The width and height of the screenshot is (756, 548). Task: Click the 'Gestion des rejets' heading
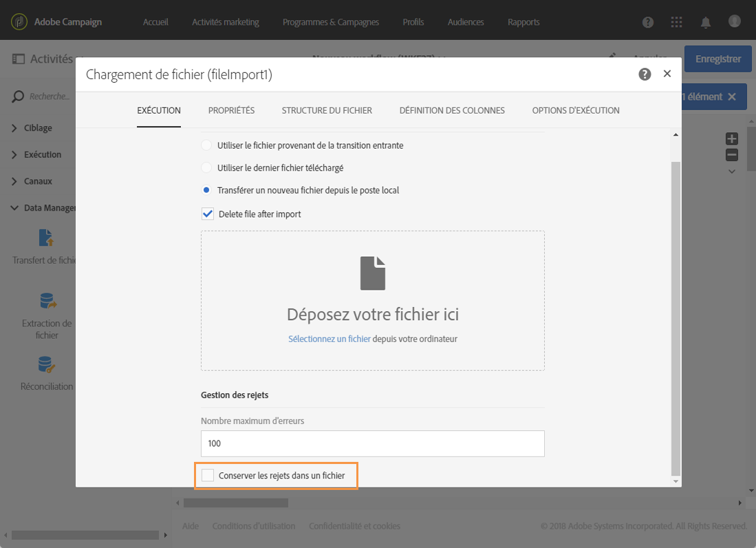point(235,395)
